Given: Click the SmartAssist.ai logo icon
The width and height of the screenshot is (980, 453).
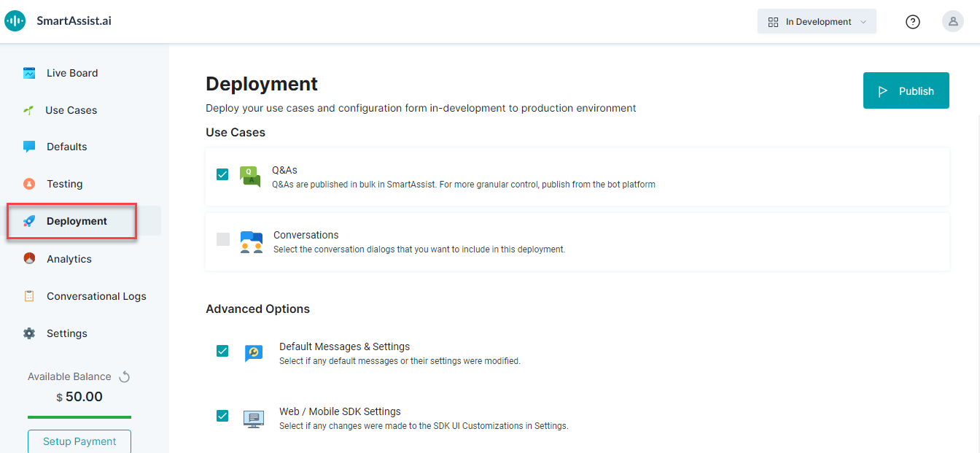Looking at the screenshot, I should (15, 21).
